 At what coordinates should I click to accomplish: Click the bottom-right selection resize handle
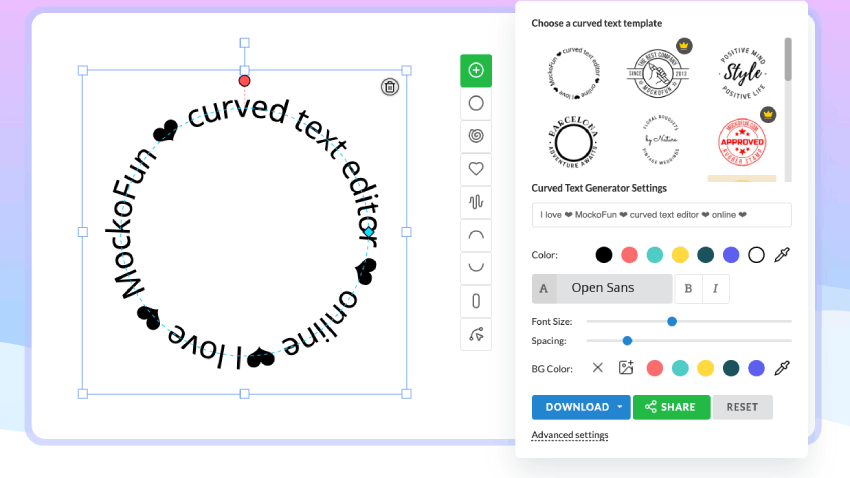tap(406, 394)
